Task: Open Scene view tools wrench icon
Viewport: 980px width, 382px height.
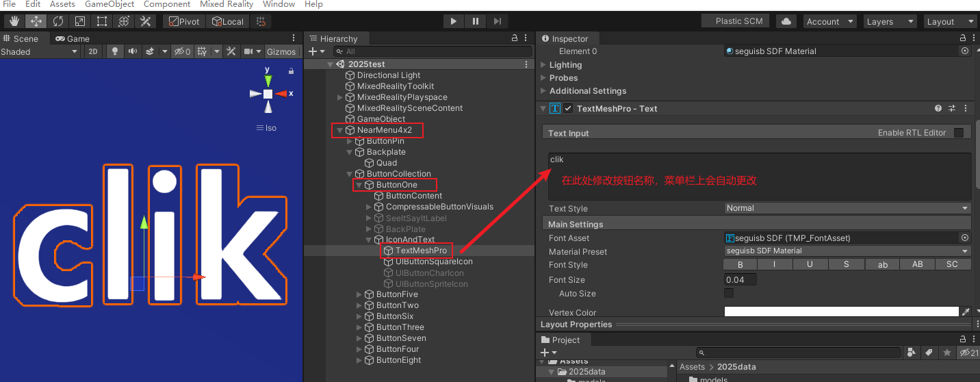Action: pos(231,51)
